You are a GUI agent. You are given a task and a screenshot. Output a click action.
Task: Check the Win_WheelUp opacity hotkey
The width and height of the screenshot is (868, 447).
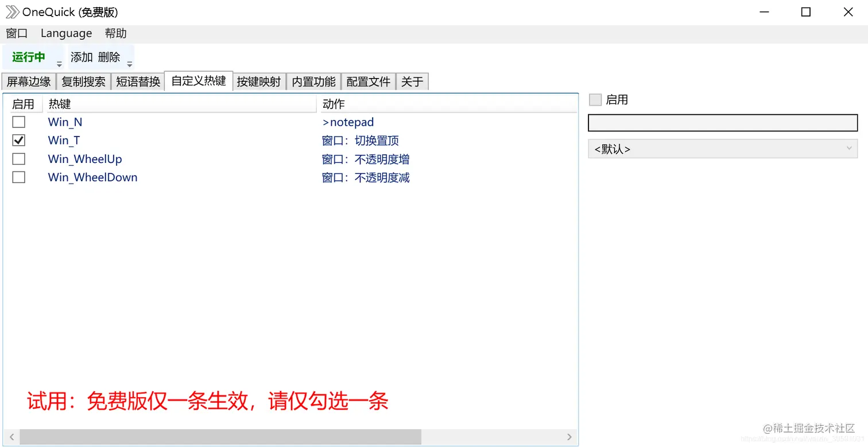click(x=18, y=158)
